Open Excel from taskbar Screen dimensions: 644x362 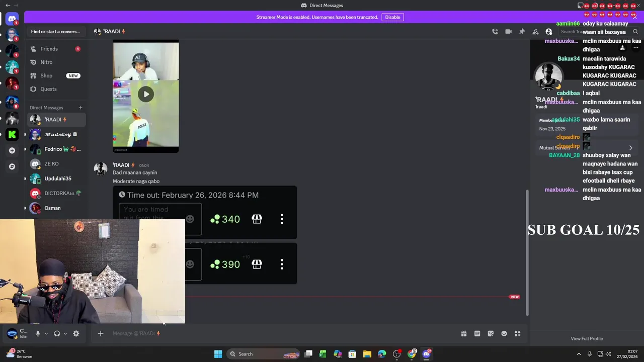pos(323,354)
